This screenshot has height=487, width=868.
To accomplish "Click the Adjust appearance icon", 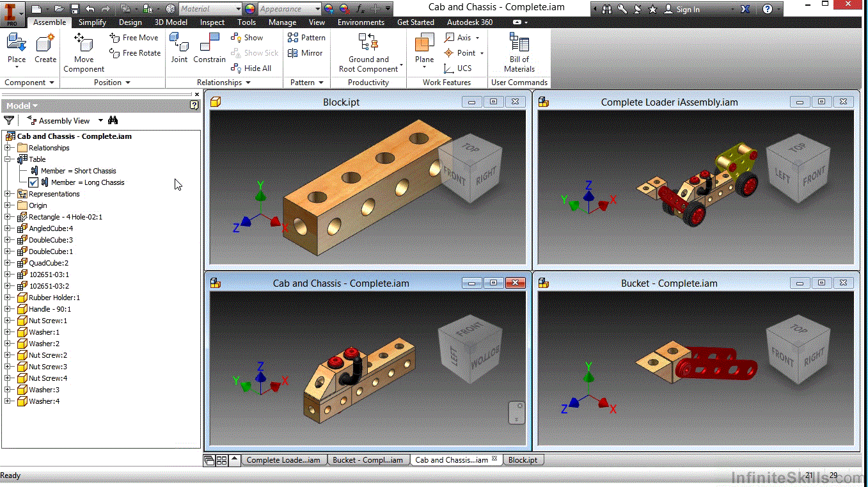I will (x=329, y=9).
